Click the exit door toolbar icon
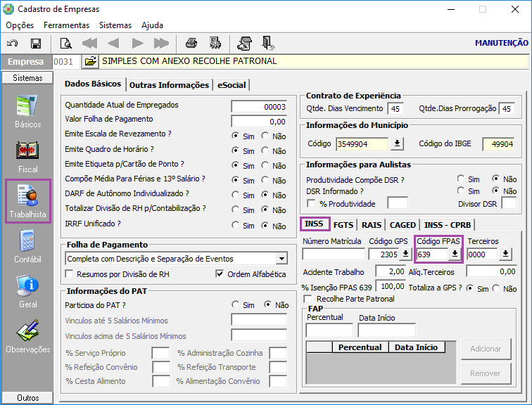The width and height of the screenshot is (532, 405). pyautogui.click(x=268, y=43)
